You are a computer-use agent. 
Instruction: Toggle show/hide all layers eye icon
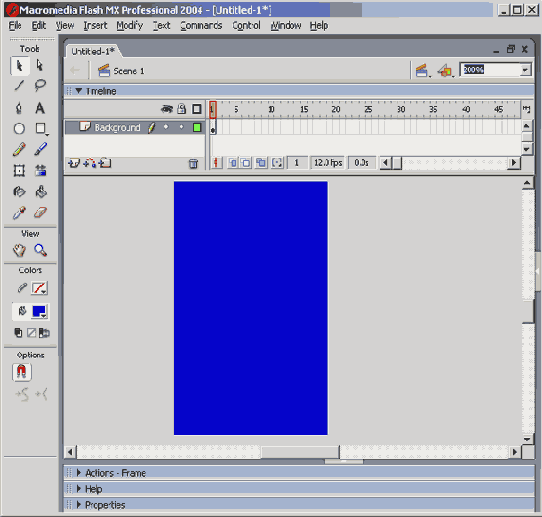pos(167,109)
